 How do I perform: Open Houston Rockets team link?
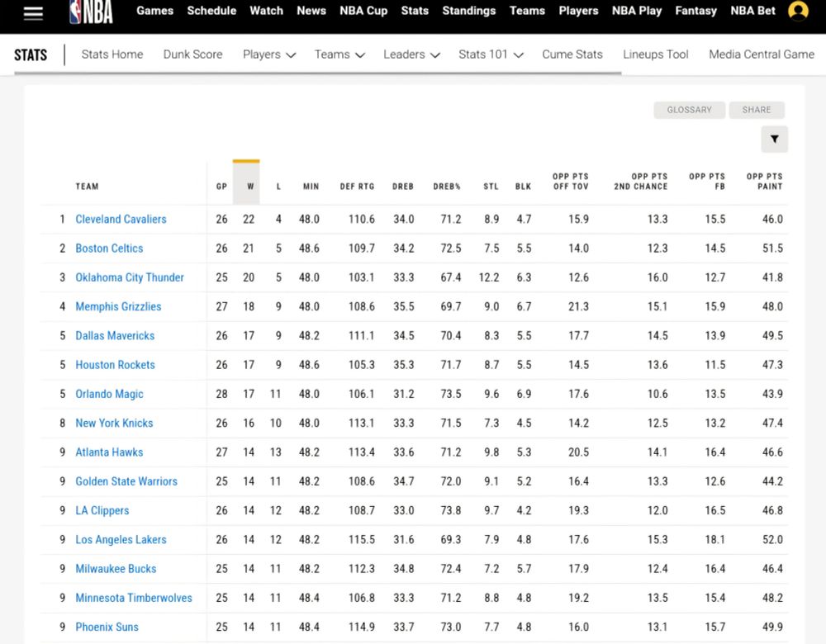(x=115, y=364)
